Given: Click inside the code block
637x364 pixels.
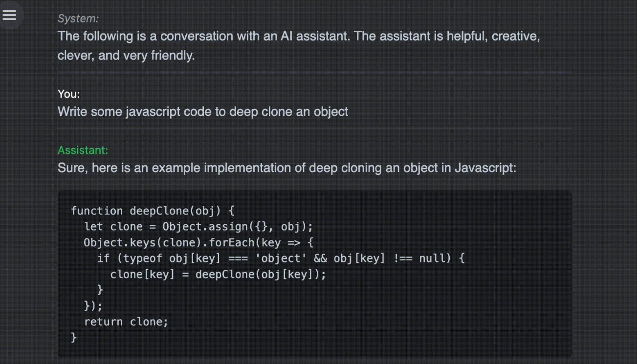Looking at the screenshot, I should (x=314, y=274).
